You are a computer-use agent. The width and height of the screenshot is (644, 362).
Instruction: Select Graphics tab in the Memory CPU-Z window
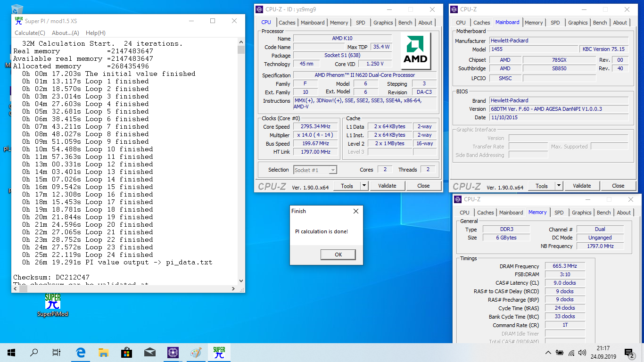[582, 213]
